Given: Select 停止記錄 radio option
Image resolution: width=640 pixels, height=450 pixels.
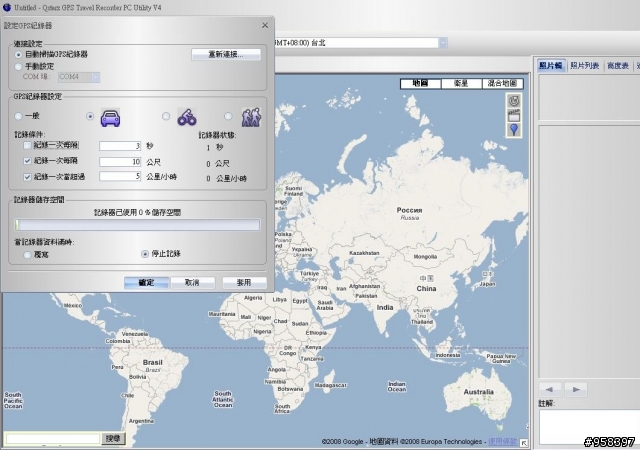Looking at the screenshot, I should [x=144, y=254].
